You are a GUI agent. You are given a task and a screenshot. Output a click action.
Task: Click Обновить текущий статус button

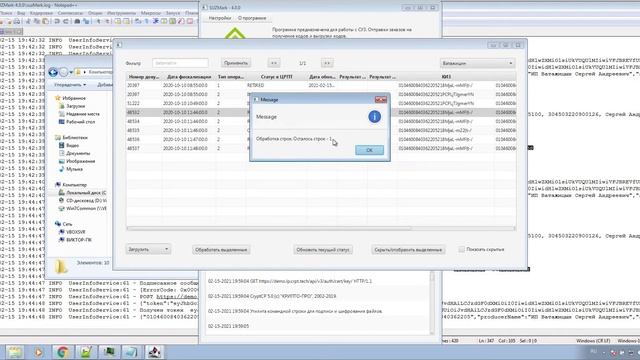pyautogui.click(x=323, y=249)
